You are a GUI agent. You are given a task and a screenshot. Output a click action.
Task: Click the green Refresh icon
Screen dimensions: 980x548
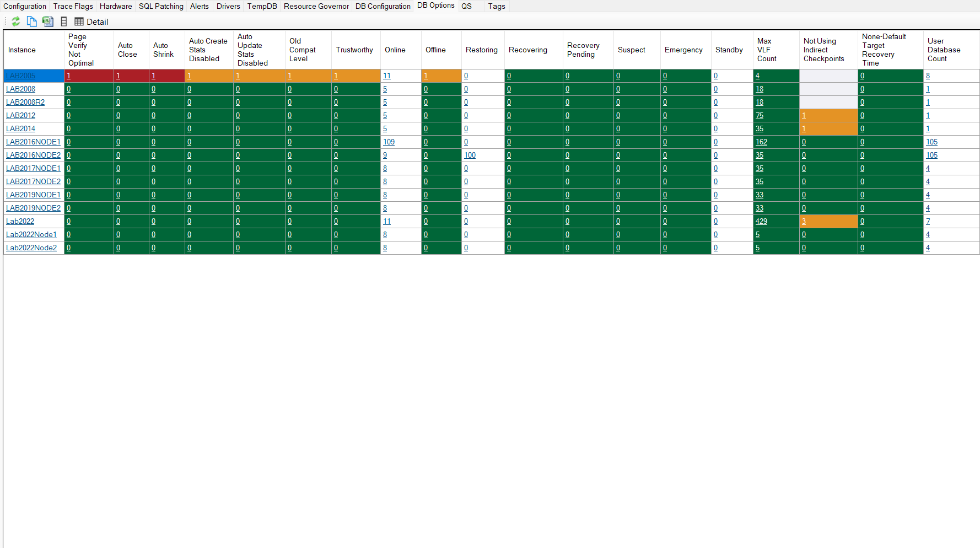(16, 22)
